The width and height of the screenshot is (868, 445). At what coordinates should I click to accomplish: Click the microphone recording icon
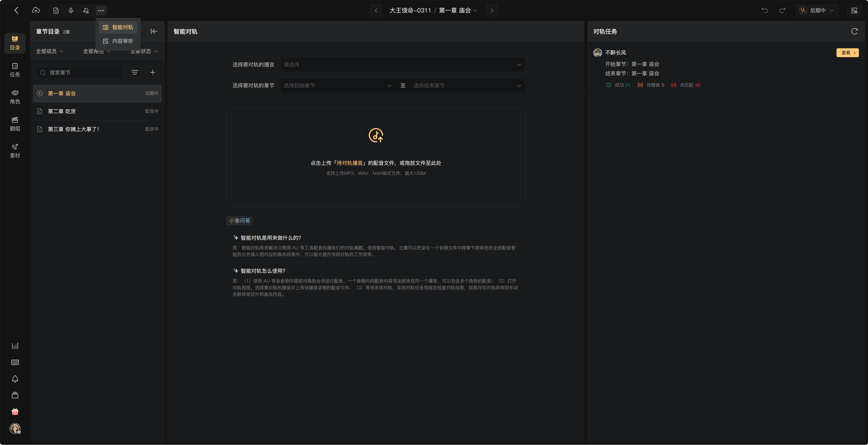[x=71, y=10]
